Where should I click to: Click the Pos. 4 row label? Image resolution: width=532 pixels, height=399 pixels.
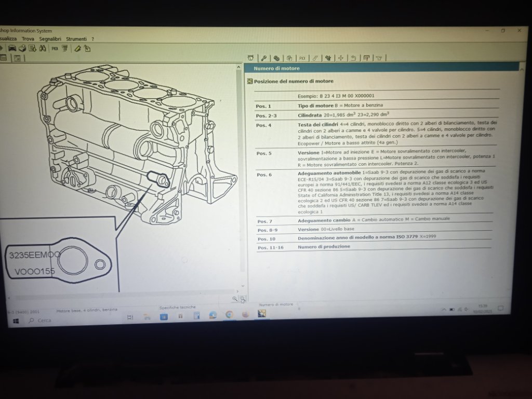click(263, 125)
